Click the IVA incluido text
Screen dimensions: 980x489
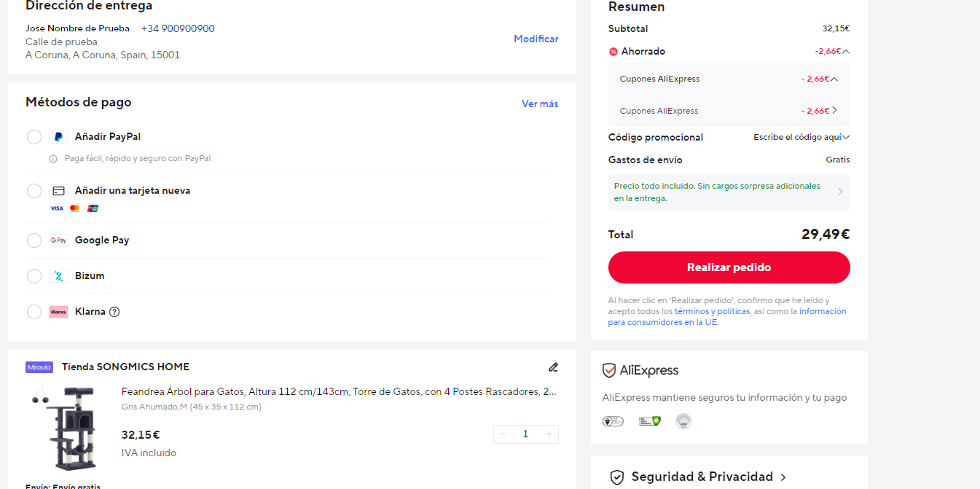tap(149, 453)
